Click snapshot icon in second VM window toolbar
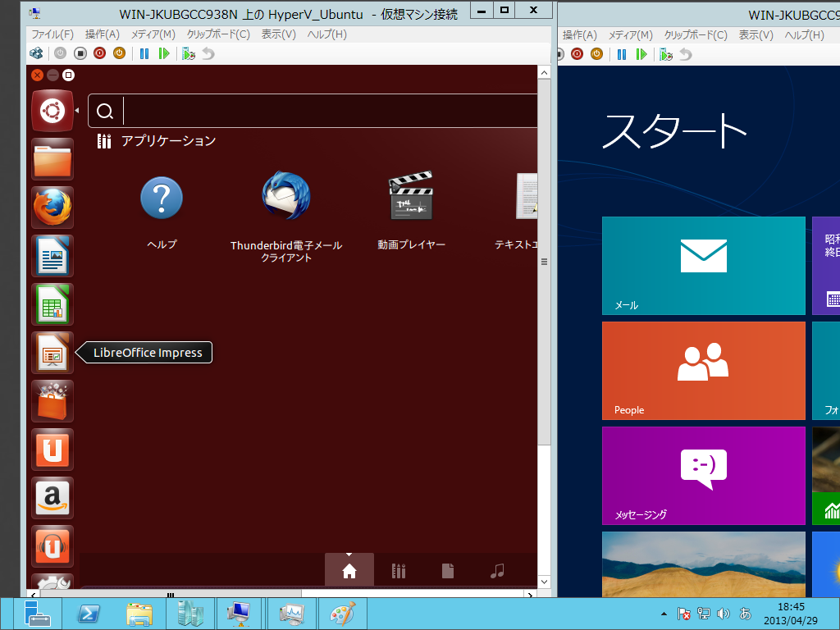 click(x=666, y=54)
